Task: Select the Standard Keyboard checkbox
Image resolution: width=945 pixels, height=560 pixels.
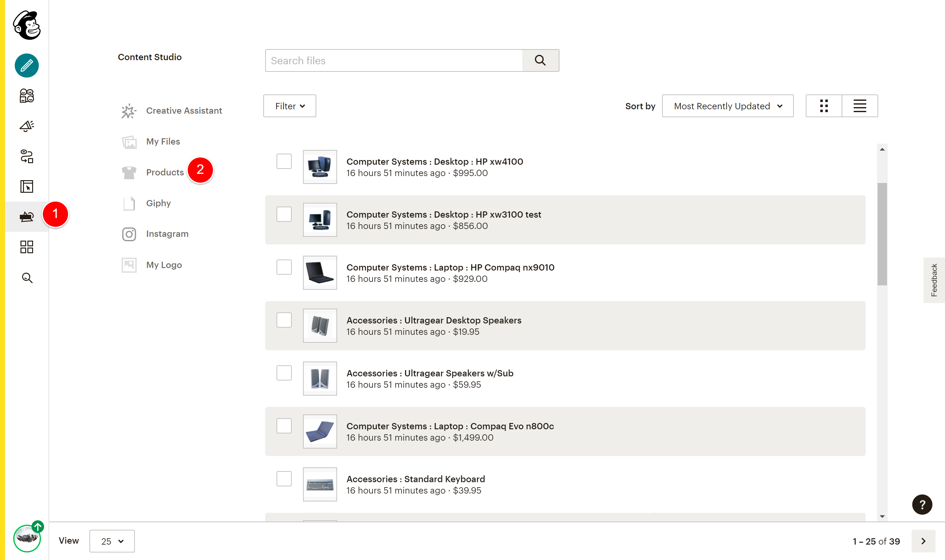Action: (x=284, y=479)
